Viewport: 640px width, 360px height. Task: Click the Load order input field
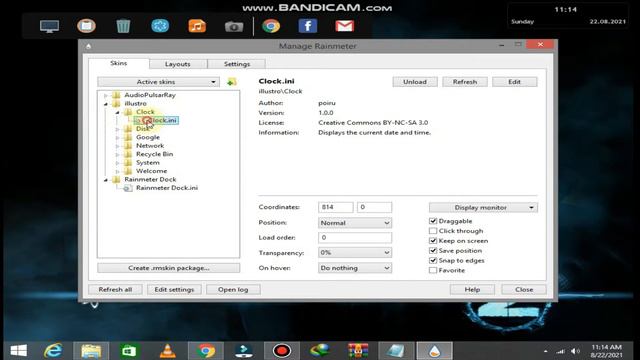click(x=355, y=238)
